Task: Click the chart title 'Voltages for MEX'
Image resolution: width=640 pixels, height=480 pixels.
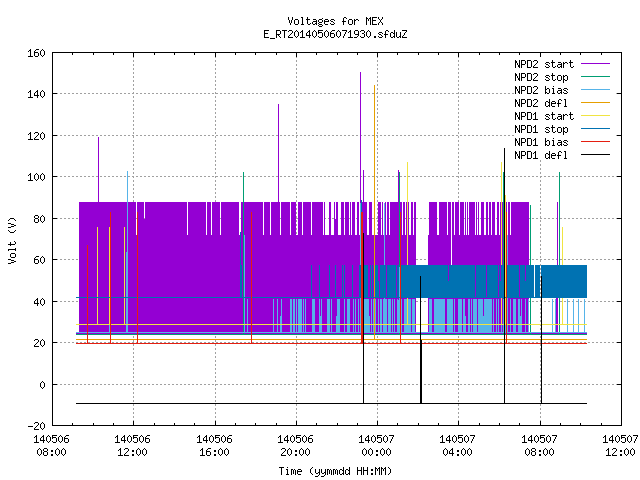Action: point(335,21)
